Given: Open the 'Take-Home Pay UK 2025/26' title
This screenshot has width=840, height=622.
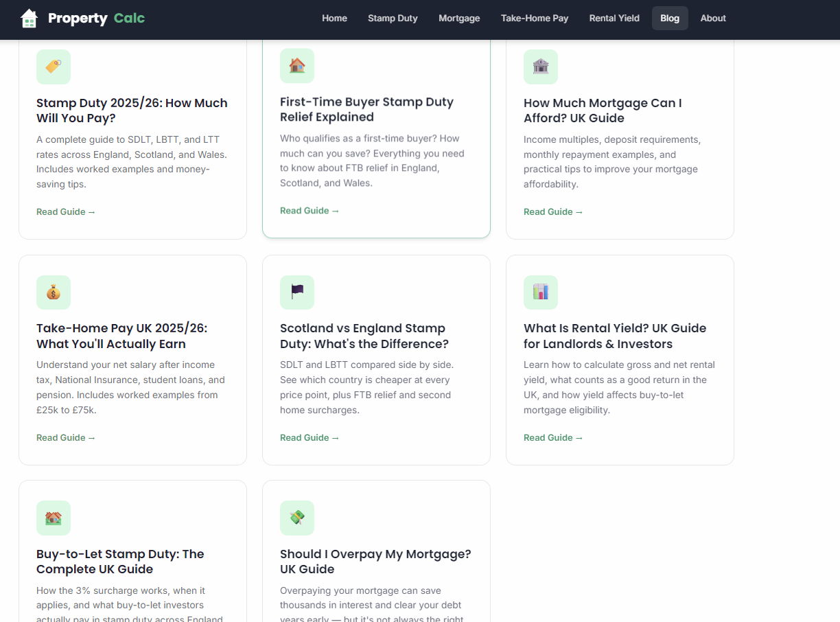Looking at the screenshot, I should (x=121, y=336).
